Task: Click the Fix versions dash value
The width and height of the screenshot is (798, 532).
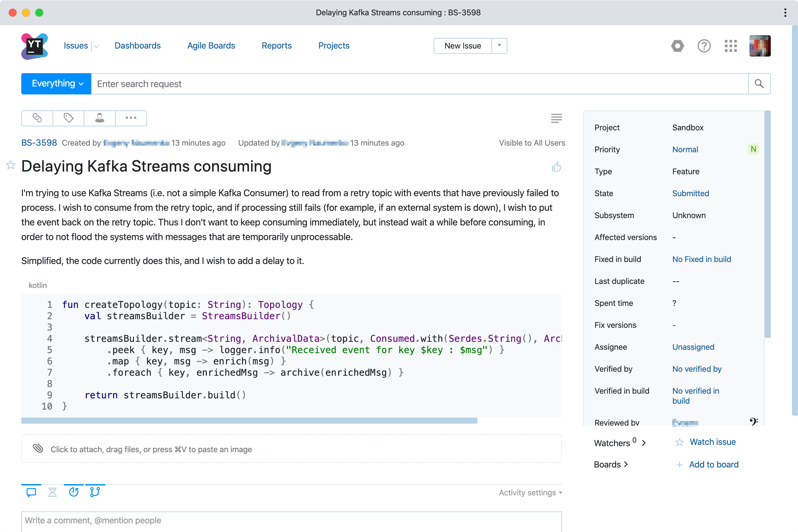Action: pos(674,326)
